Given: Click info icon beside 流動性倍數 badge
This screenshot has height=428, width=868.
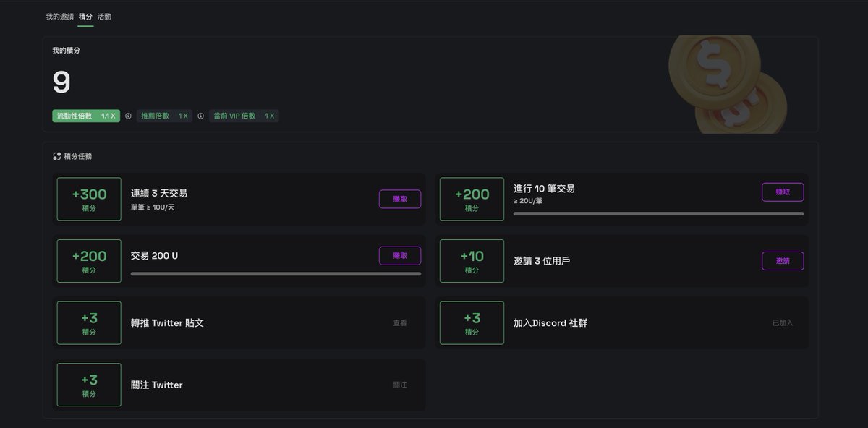Looking at the screenshot, I should pyautogui.click(x=128, y=116).
